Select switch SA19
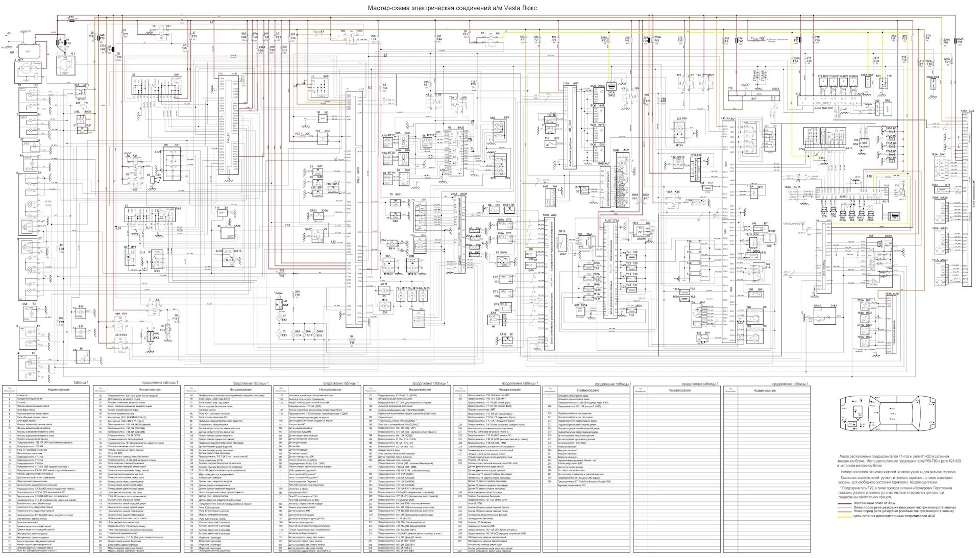 pyautogui.click(x=82, y=91)
